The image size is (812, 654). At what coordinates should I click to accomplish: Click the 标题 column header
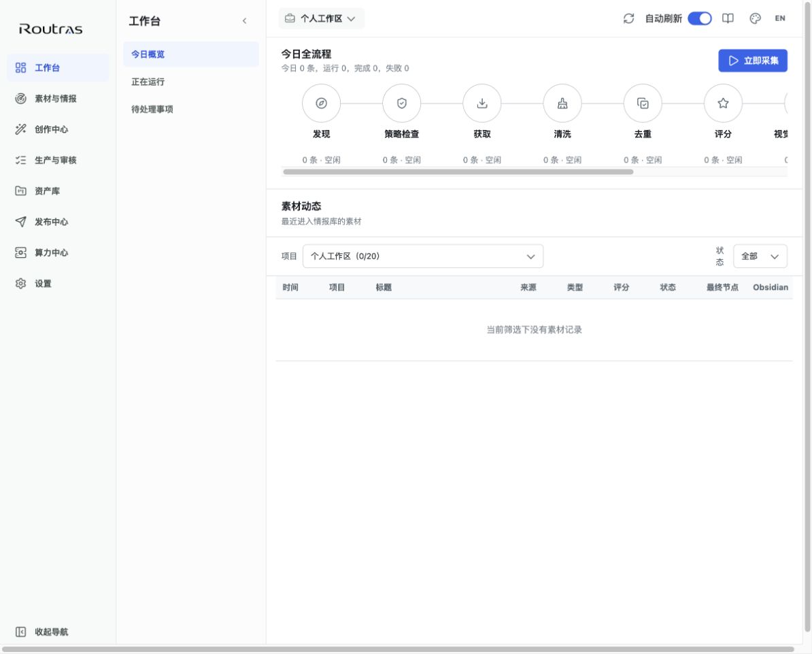pos(383,287)
